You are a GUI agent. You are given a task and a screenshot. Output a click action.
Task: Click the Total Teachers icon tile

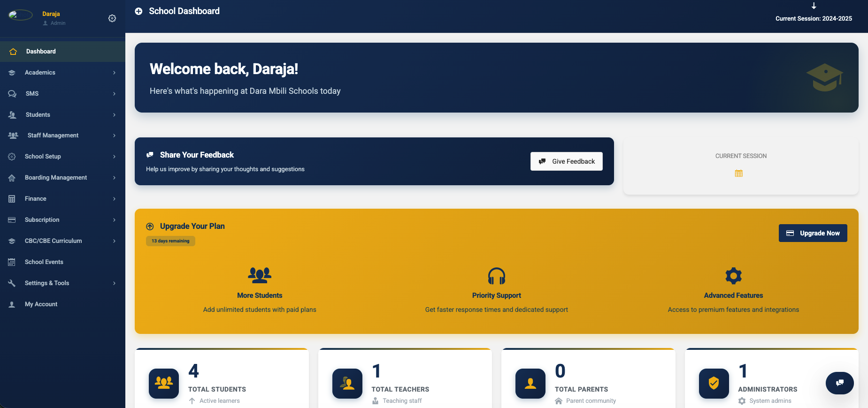tap(347, 384)
